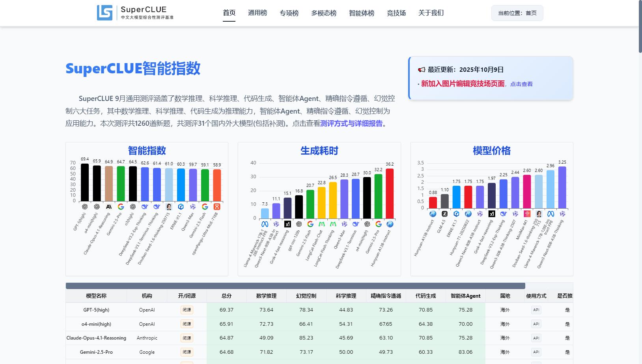
Task: Click the horizontal scrollbar above the table
Action: click(295, 286)
